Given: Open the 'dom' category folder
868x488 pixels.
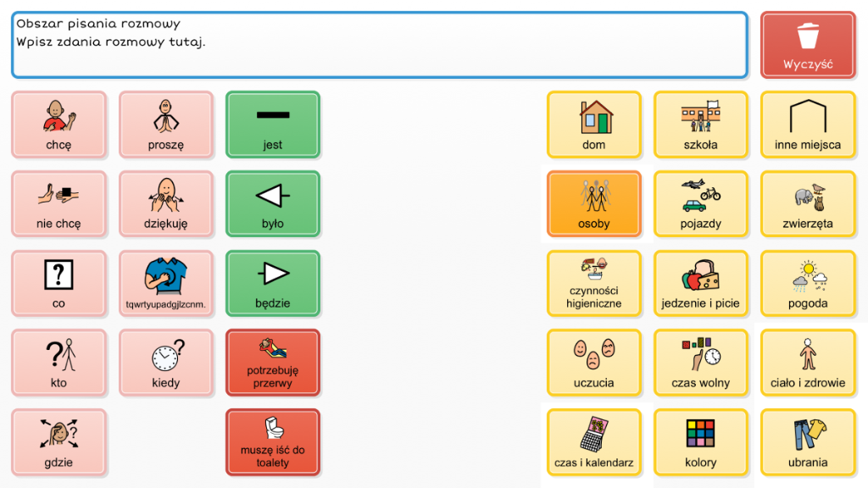Looking at the screenshot, I should (x=593, y=125).
